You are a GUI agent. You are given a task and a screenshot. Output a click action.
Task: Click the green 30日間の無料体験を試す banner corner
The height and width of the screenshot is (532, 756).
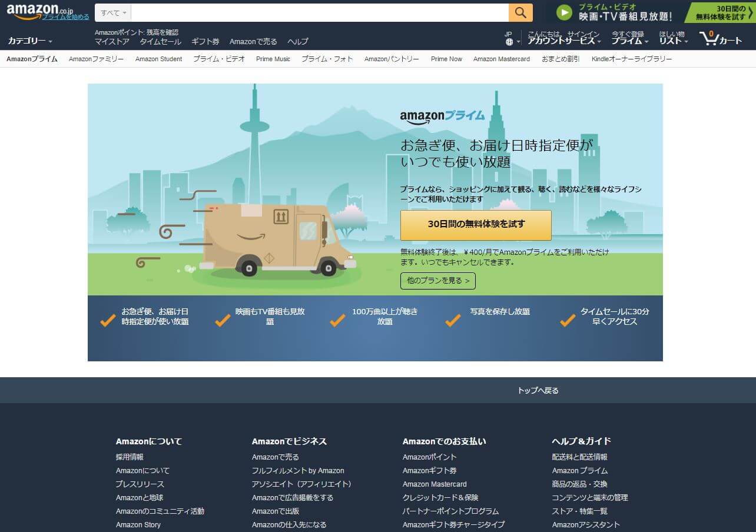coord(722,12)
